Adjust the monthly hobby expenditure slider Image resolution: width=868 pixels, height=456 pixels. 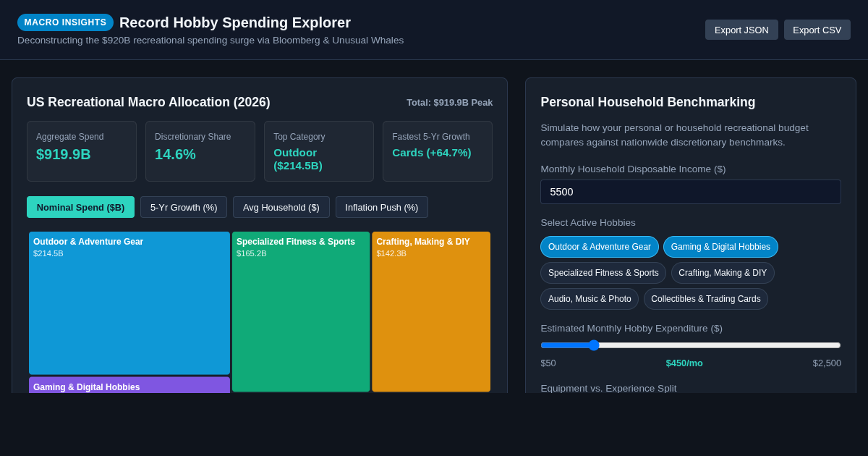coord(691,345)
